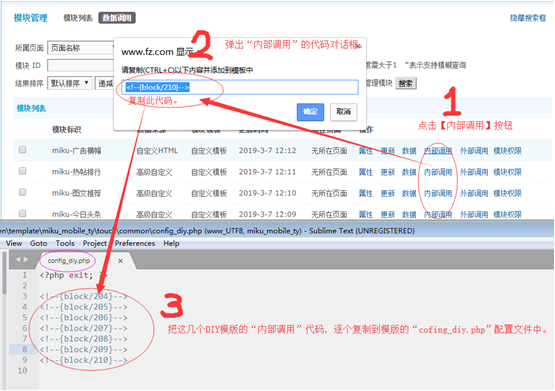
Task: Click the Sublime Text vertical scrollbar
Action: pos(4,272)
